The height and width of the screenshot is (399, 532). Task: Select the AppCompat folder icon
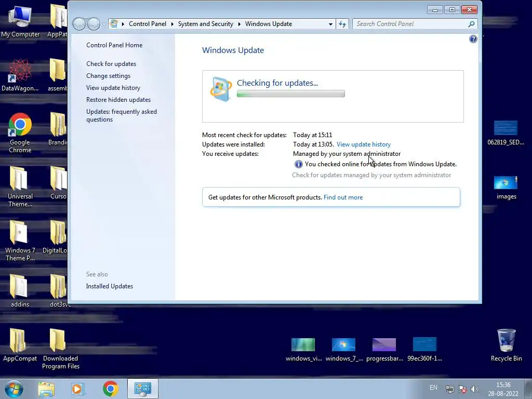pos(20,345)
